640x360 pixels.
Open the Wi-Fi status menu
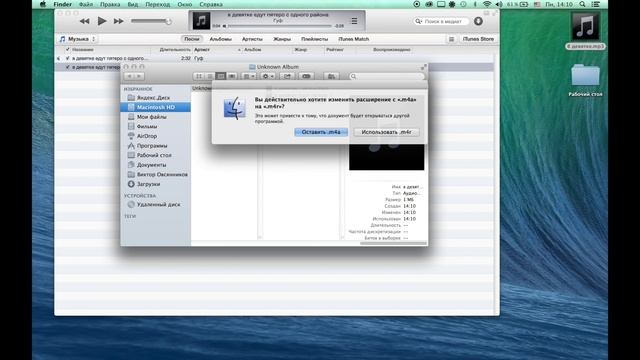point(487,4)
